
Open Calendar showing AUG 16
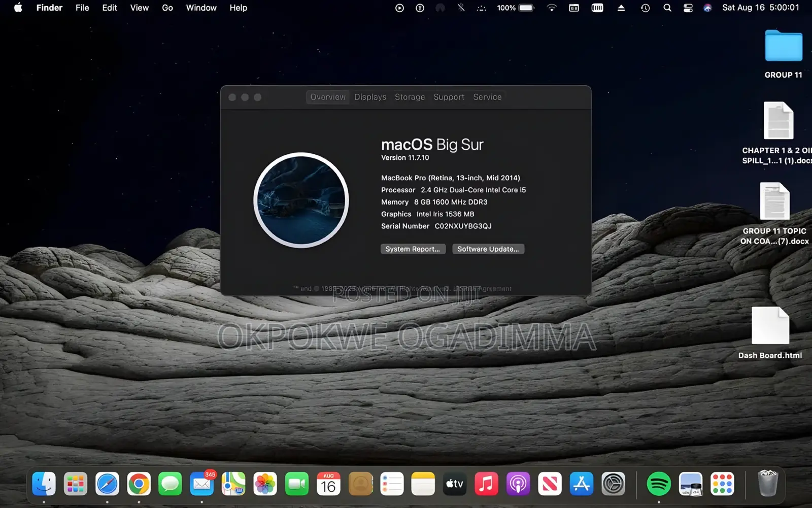pyautogui.click(x=328, y=484)
